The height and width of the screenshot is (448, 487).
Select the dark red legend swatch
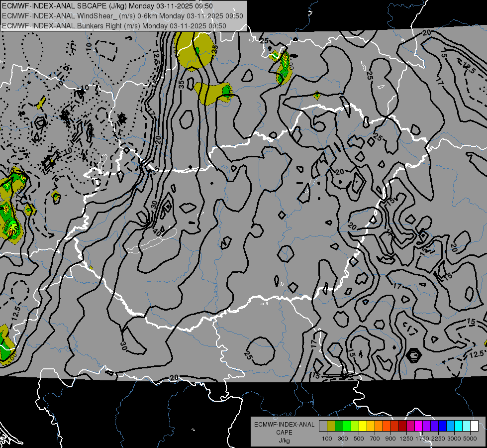tap(402, 426)
